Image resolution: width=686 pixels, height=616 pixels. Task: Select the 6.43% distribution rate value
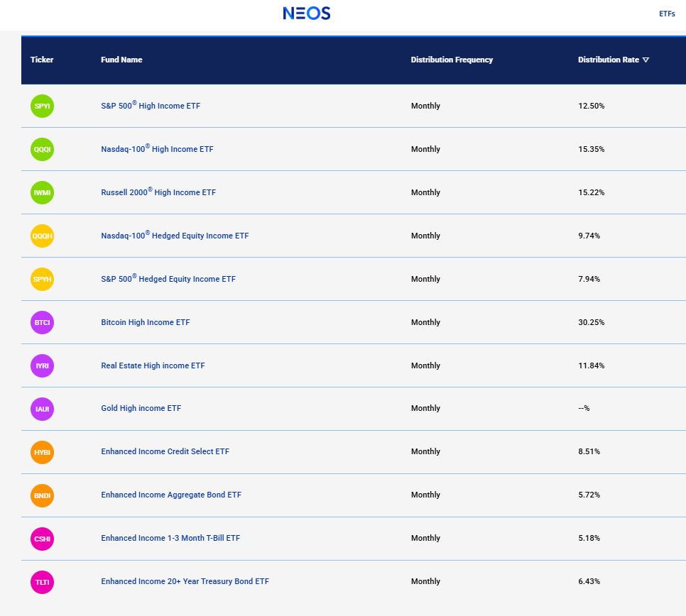(x=589, y=581)
